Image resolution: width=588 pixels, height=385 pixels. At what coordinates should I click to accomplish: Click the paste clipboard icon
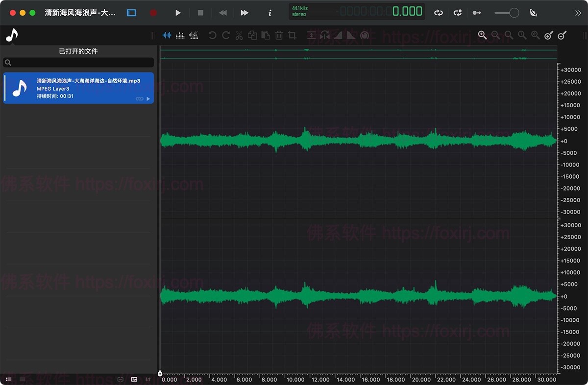pos(266,35)
